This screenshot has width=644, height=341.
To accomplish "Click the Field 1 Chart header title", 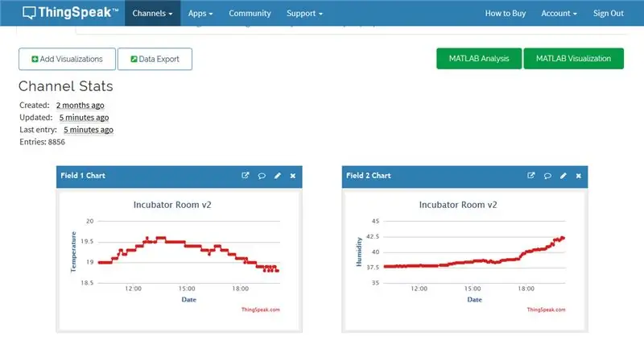I will [83, 176].
